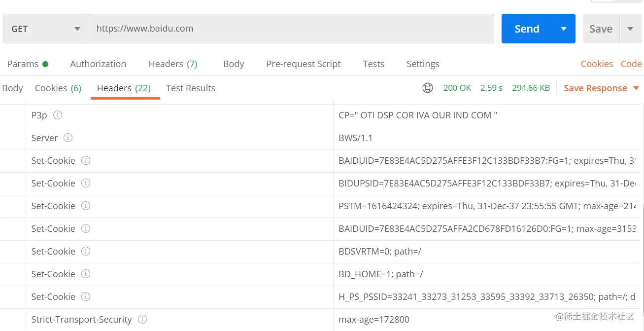This screenshot has width=644, height=331.
Task: Click the P3p CP value text
Action: pos(418,115)
